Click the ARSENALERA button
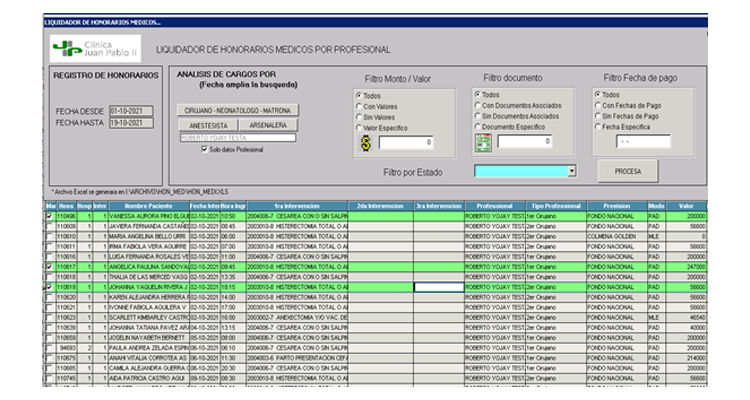This screenshot has width=750, height=400. point(268,125)
